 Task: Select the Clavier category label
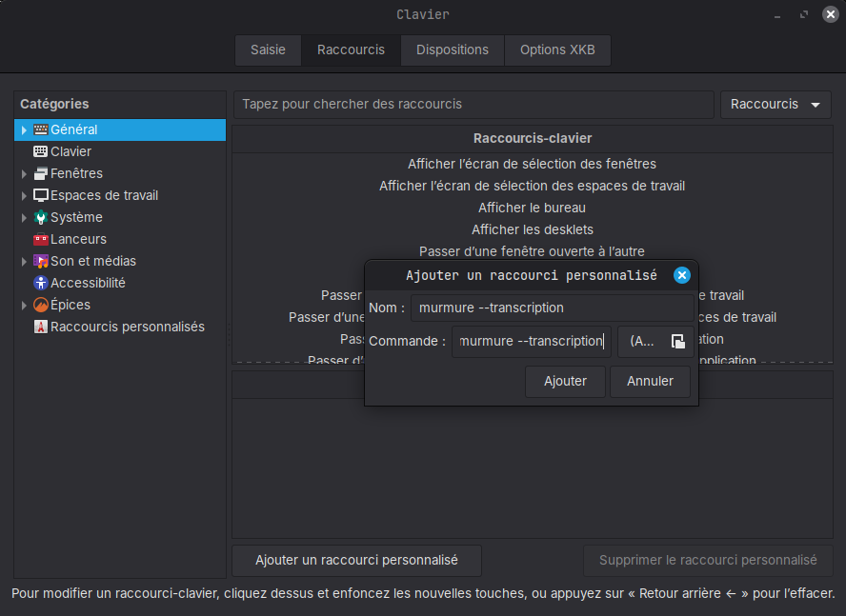(x=70, y=151)
